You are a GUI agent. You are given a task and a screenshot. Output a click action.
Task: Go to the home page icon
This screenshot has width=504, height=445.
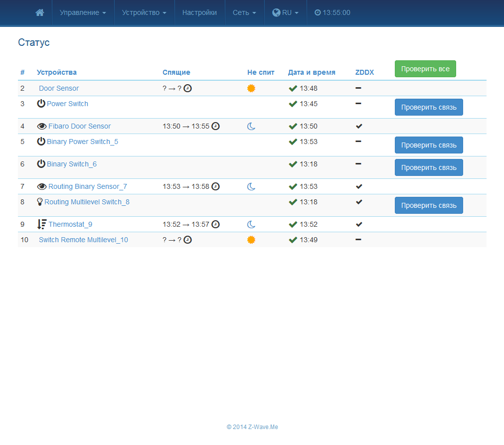39,12
